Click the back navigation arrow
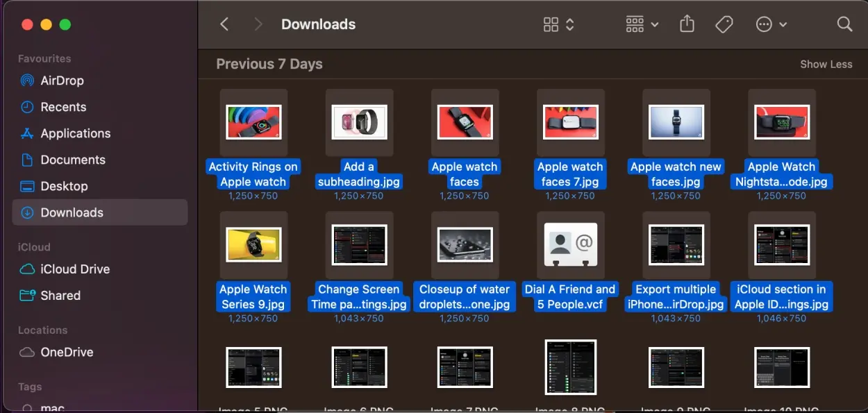 click(x=224, y=24)
